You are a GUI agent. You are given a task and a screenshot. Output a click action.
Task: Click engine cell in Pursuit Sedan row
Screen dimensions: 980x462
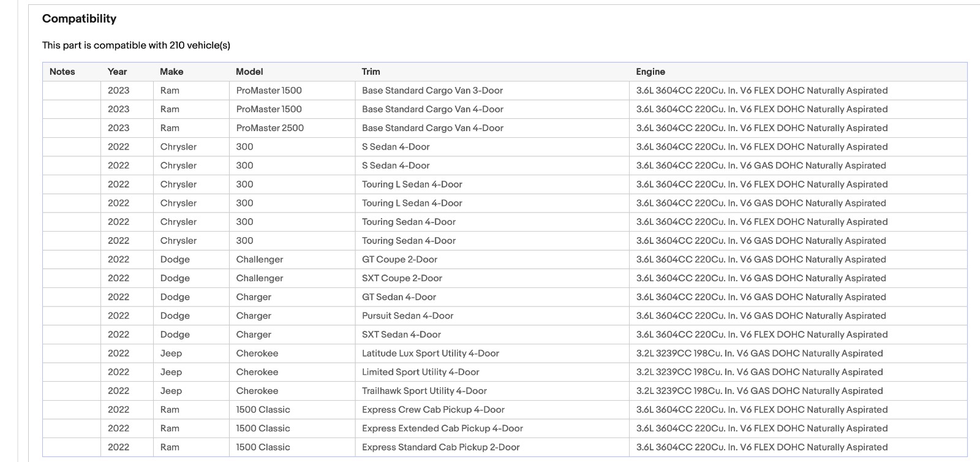tap(798, 316)
